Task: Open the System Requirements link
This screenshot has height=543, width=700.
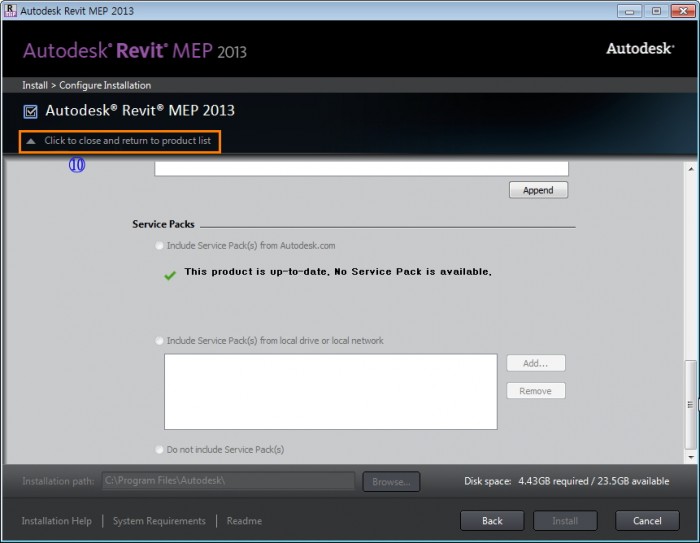Action: 159,521
